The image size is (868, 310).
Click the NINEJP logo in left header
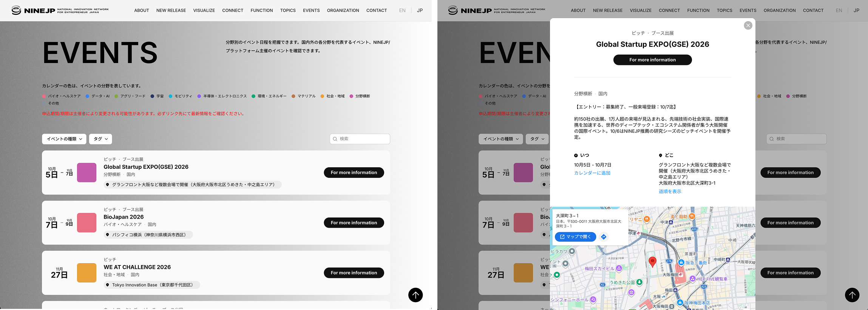click(x=60, y=10)
